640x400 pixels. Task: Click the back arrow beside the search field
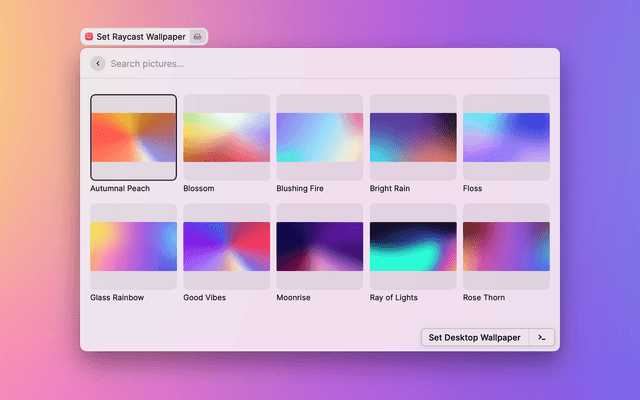tap(97, 64)
